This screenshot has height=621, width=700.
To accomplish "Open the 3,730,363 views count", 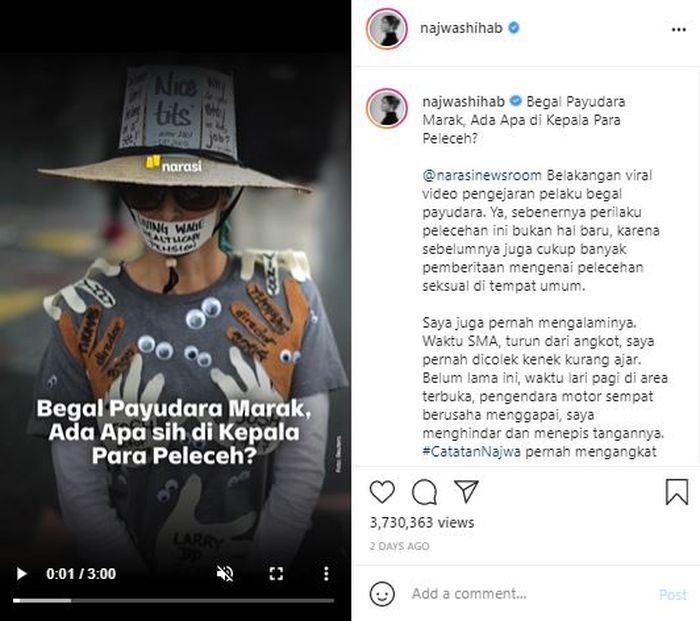I will (422, 522).
